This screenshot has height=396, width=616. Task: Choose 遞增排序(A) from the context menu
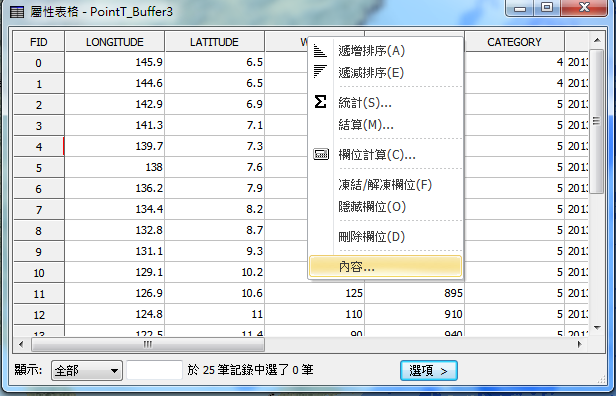pyautogui.click(x=385, y=51)
